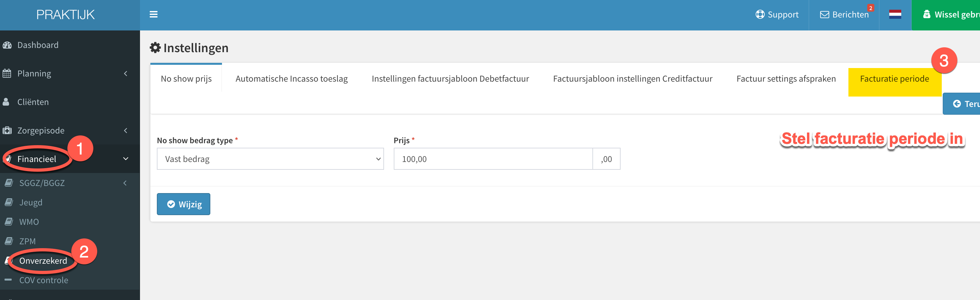Click the checkmark icon on Wijzig
The width and height of the screenshot is (980, 300).
point(171,204)
